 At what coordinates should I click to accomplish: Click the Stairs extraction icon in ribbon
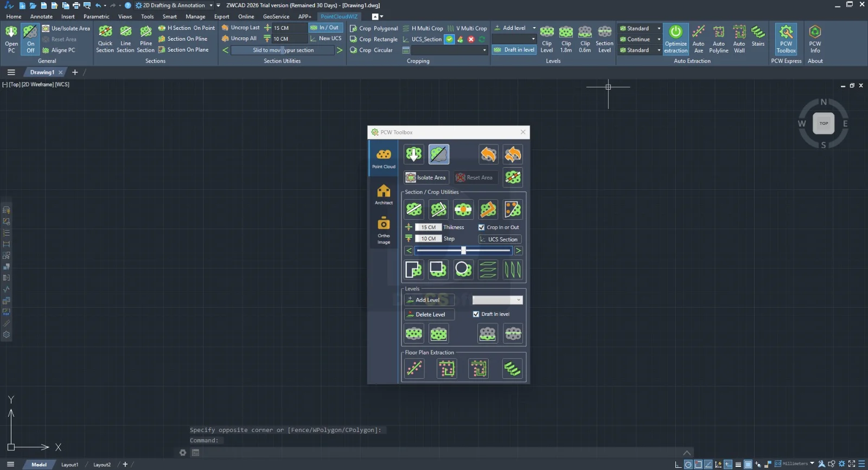point(758,36)
